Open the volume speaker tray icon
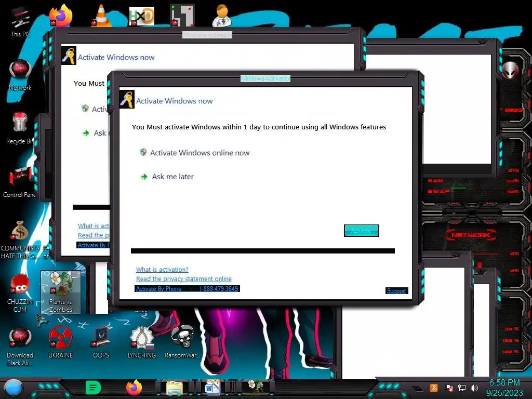Screen dimensions: 532x399 click(474, 388)
